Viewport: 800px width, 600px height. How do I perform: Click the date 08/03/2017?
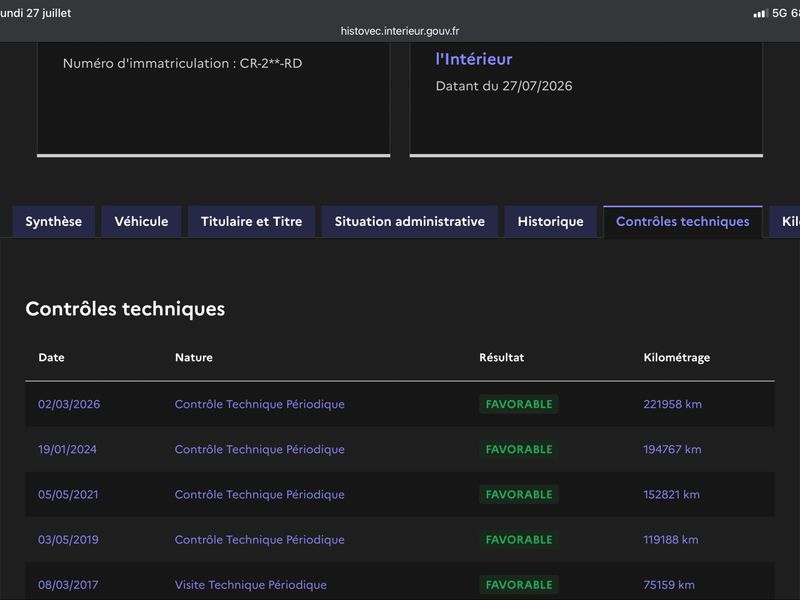[x=68, y=585]
